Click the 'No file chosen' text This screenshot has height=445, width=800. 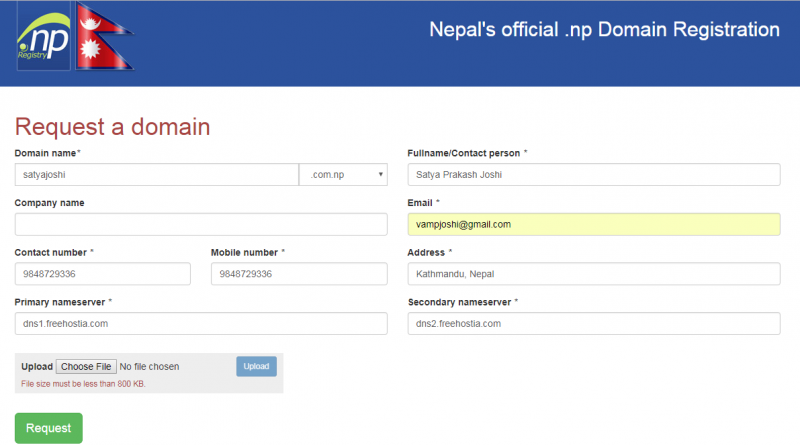pos(149,366)
